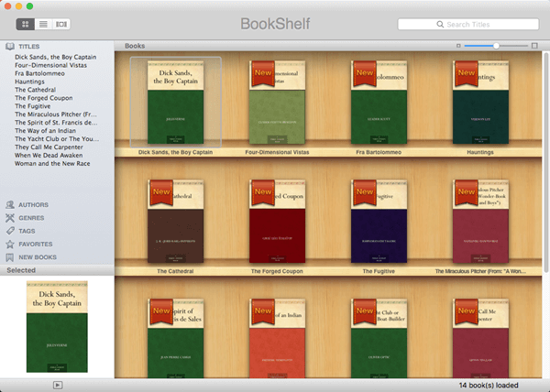The height and width of the screenshot is (392, 550).
Task: Adjust the cover size slider knob
Action: point(496,46)
